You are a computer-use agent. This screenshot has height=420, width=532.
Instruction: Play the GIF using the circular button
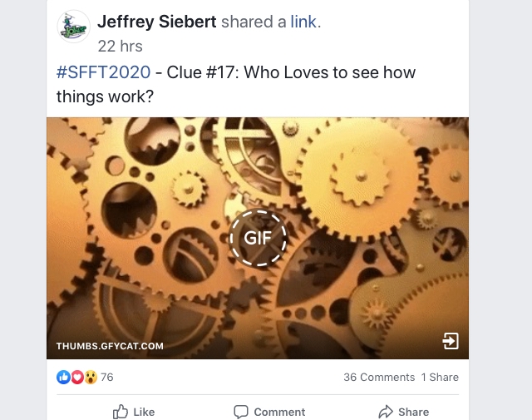(258, 238)
